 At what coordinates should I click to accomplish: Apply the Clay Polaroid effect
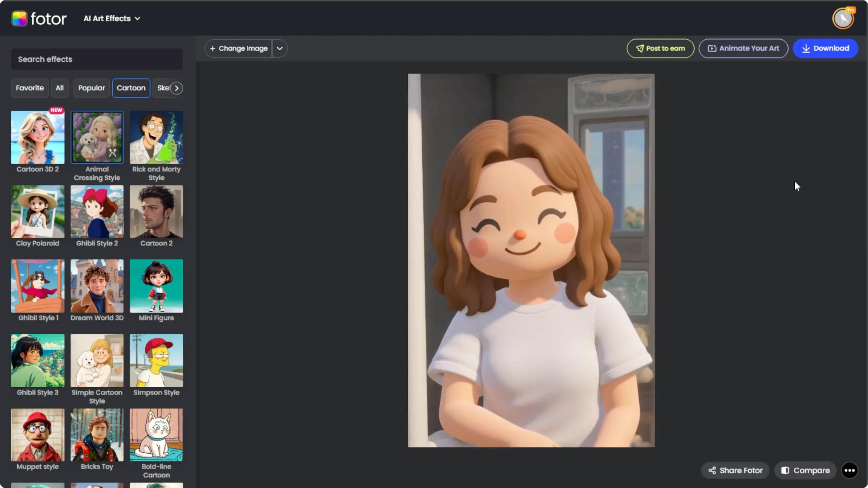click(x=38, y=211)
